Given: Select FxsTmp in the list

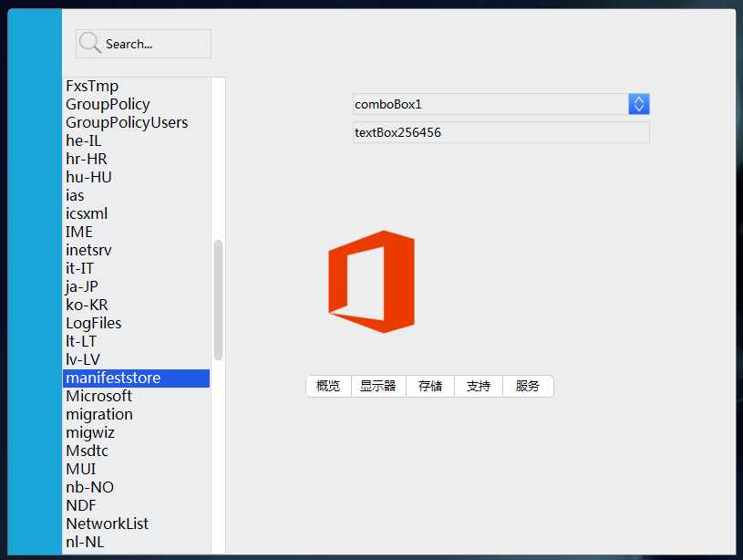Looking at the screenshot, I should [x=136, y=87].
